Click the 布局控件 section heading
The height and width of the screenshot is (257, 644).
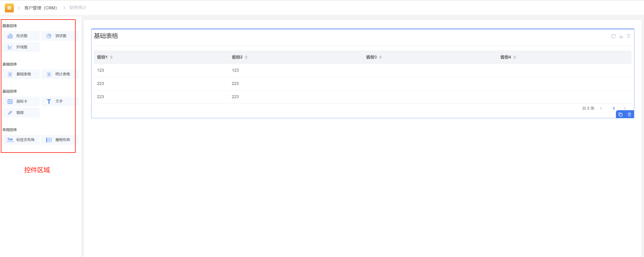pos(10,130)
